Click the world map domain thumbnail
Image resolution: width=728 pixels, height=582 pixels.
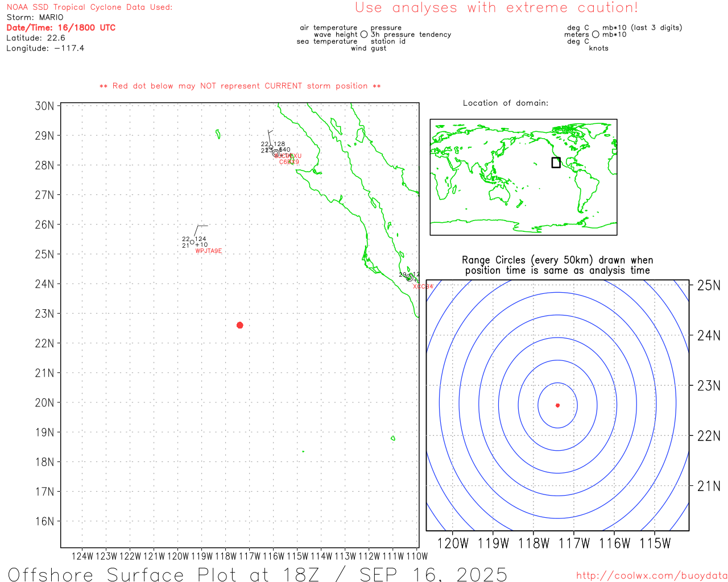pos(523,177)
